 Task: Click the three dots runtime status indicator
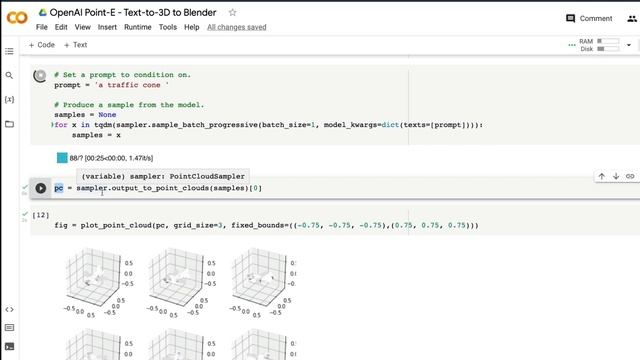571,45
